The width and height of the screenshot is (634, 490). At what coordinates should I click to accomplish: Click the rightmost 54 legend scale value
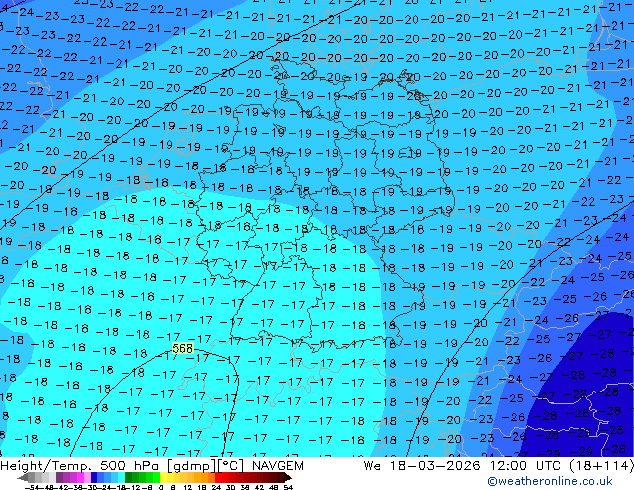288,487
